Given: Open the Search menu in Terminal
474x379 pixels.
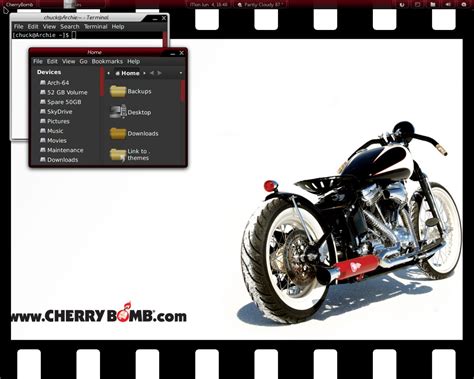Looking at the screenshot, I should (x=70, y=27).
